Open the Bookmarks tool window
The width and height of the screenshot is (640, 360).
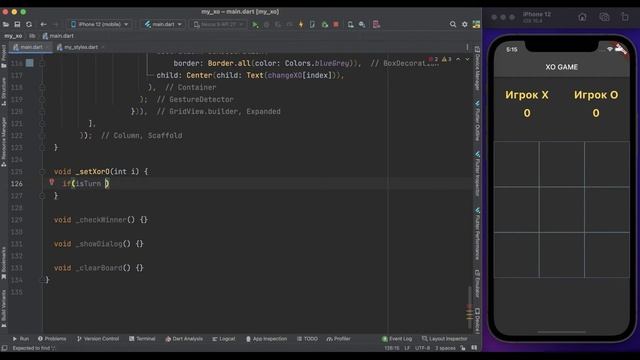(x=4, y=263)
